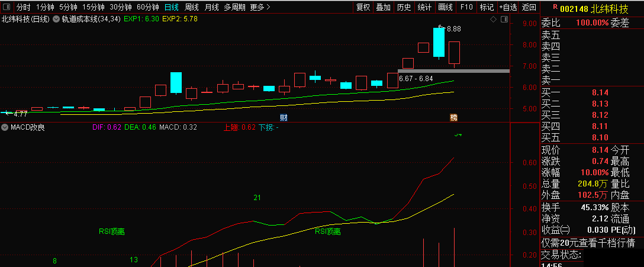Click the 收益(二) value 0.030
The image size is (644, 267).
[597, 230]
